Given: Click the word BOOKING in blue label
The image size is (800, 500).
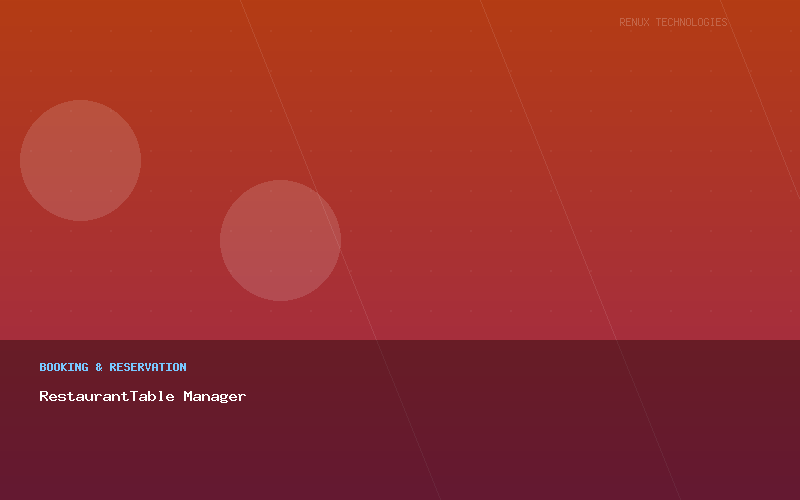Looking at the screenshot, I should 64,367.
